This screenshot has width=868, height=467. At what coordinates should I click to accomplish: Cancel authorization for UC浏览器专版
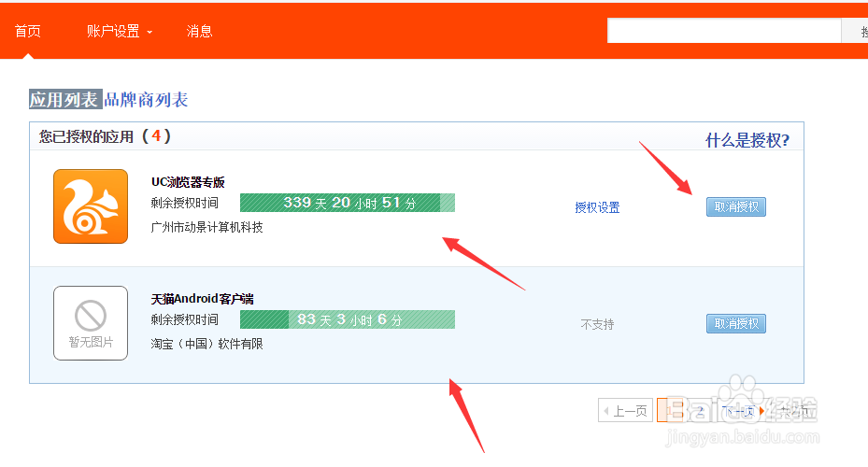click(x=736, y=207)
